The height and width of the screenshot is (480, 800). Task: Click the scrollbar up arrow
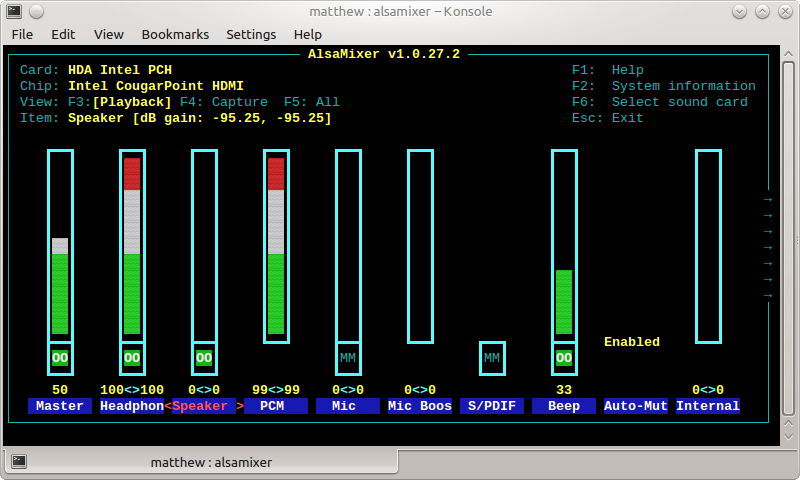tap(788, 54)
